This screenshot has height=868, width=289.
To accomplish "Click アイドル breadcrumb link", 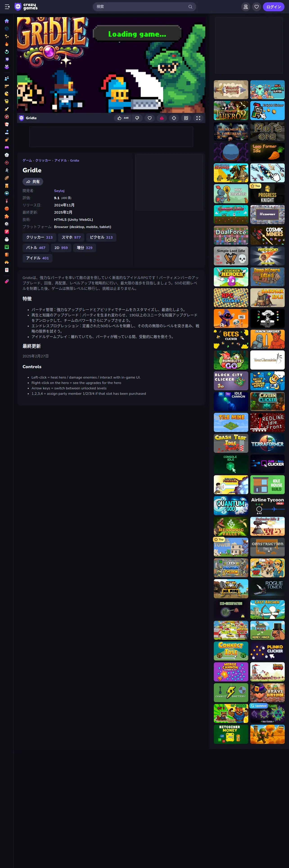I will [x=61, y=160].
